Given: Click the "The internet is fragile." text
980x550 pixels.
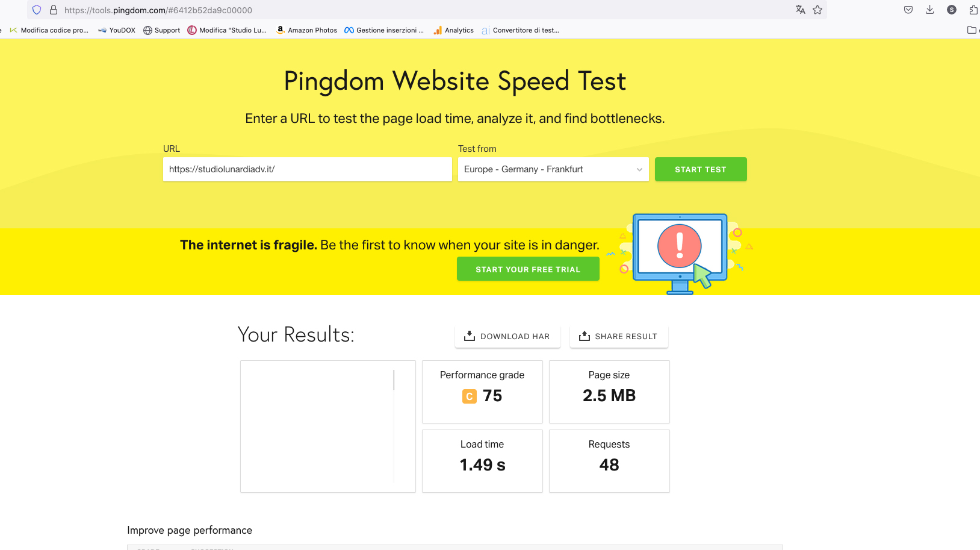Looking at the screenshot, I should click(249, 245).
